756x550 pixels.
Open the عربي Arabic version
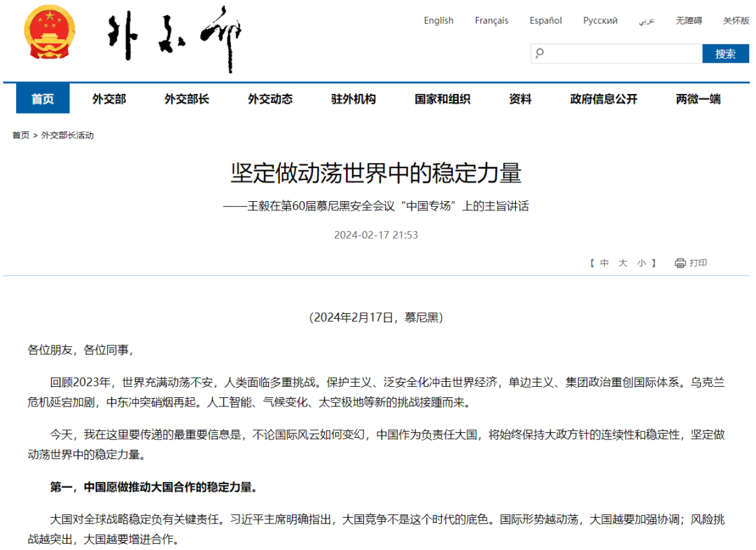pos(645,20)
